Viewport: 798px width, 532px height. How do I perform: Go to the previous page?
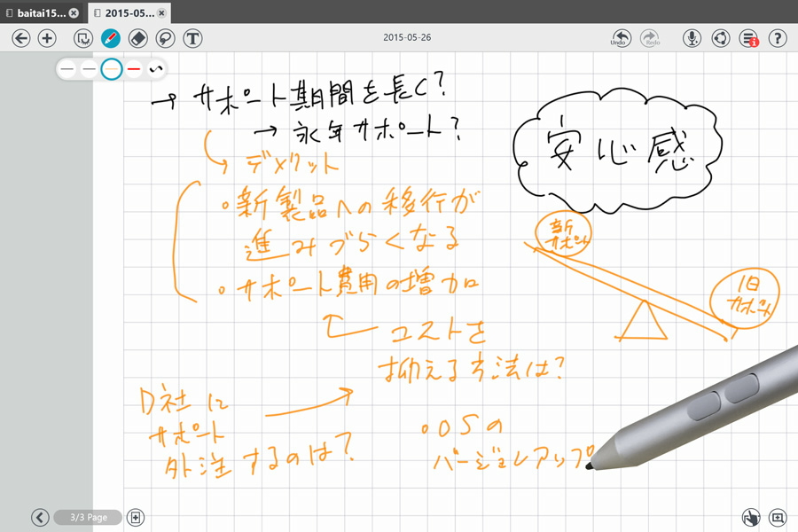pos(39,517)
